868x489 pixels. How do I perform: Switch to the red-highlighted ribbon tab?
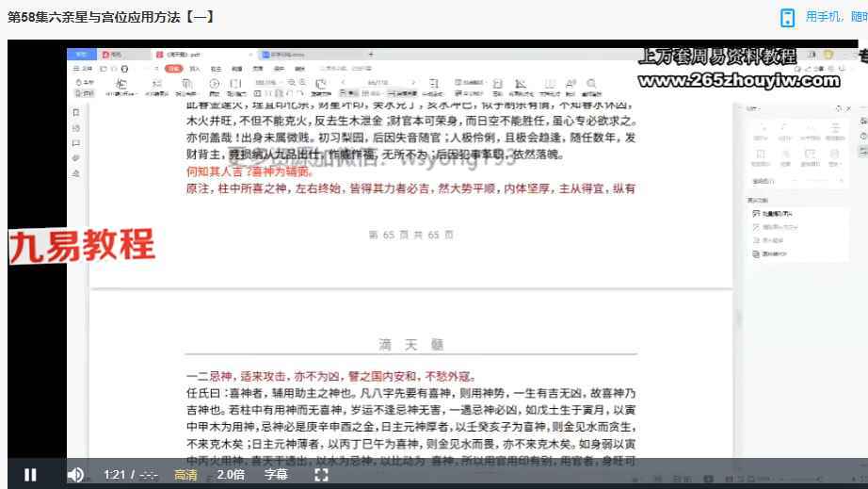click(174, 69)
